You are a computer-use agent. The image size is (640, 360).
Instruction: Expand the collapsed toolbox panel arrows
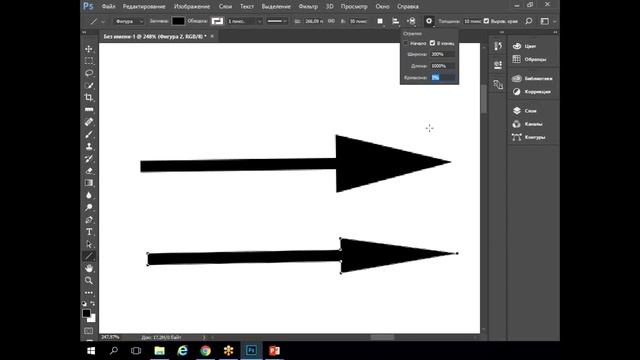(84, 32)
